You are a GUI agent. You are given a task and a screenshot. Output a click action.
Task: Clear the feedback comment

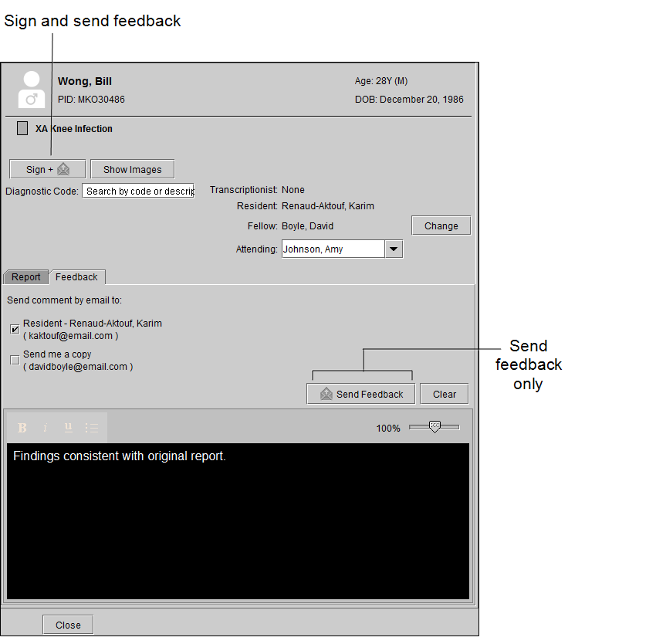(444, 394)
